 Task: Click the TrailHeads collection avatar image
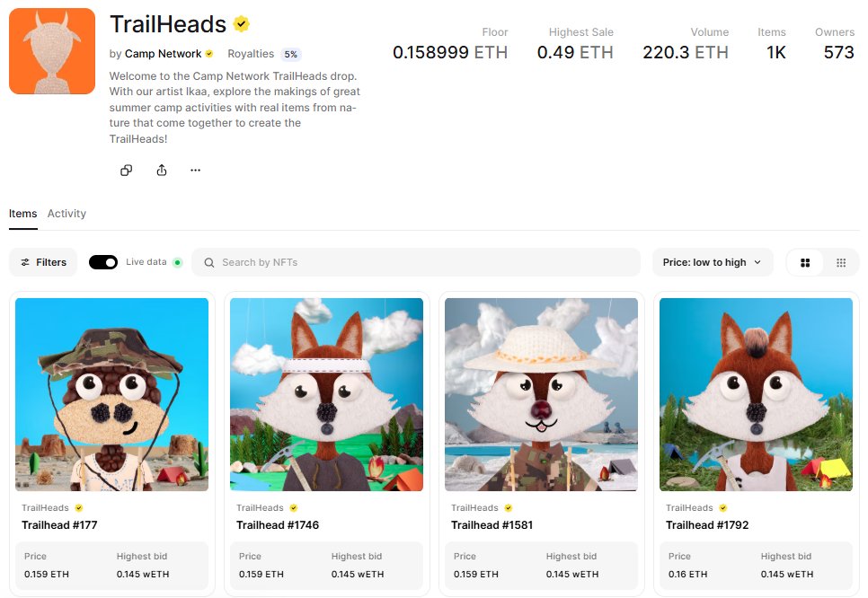coord(52,51)
